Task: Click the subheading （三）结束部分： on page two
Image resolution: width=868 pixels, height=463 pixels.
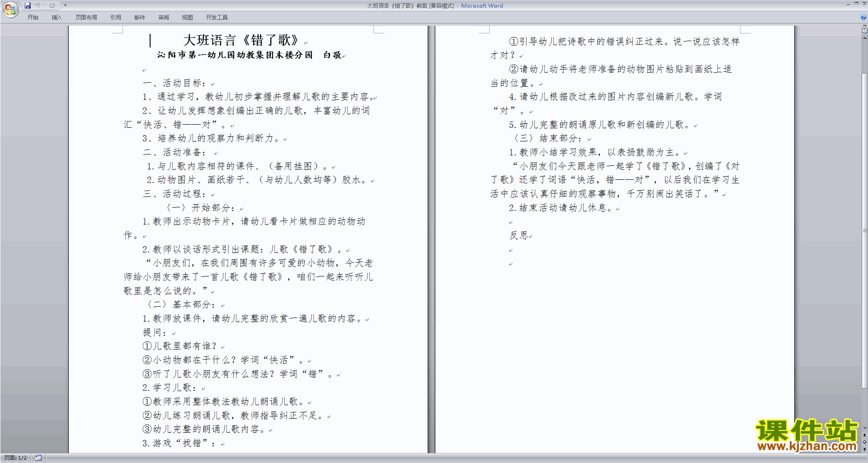Action: point(547,138)
